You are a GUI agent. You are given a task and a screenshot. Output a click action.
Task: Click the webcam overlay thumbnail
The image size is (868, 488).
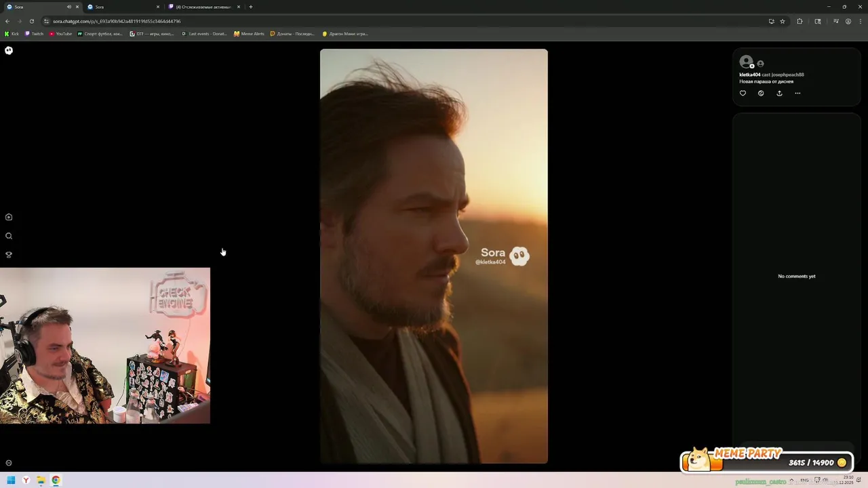[x=105, y=346]
